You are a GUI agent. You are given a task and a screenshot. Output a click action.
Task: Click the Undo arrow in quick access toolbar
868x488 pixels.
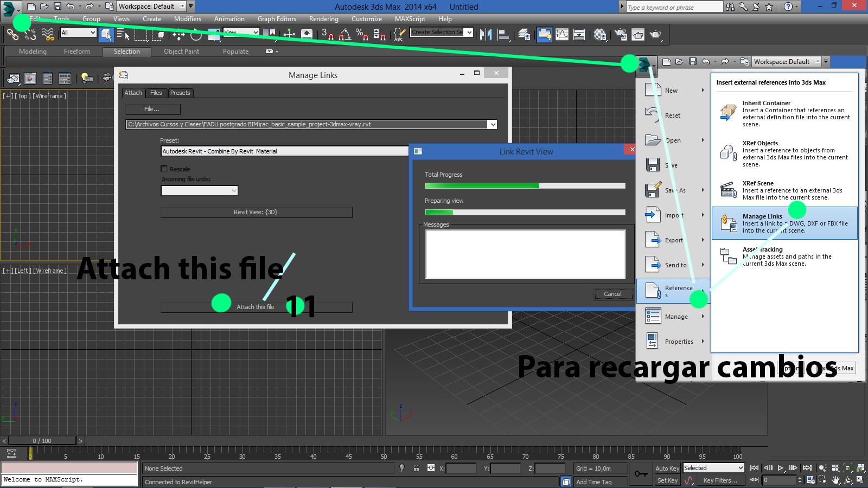point(71,7)
